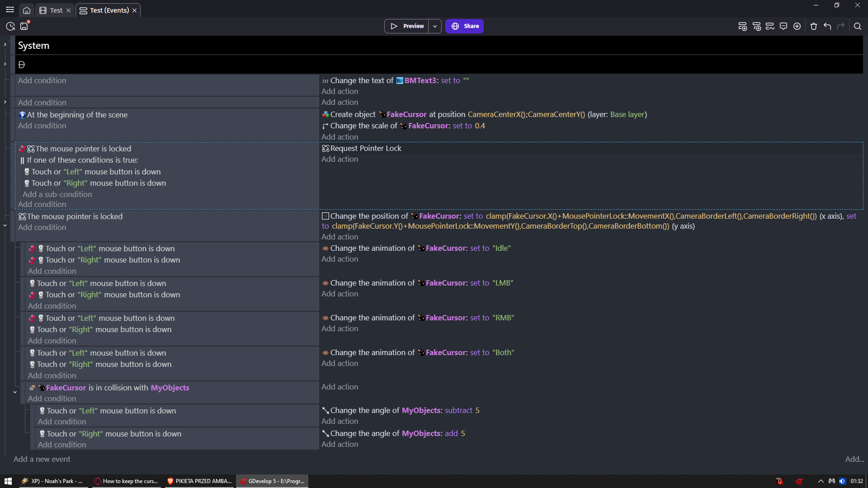Screen dimensions: 868x488
Task: Open the Preview options dropdown arrow
Action: pos(435,26)
